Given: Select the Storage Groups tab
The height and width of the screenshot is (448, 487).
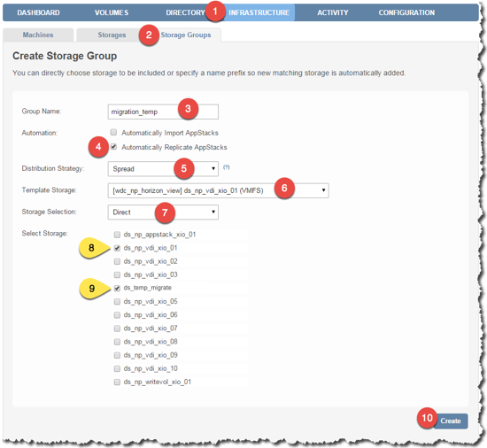Looking at the screenshot, I should tap(185, 35).
